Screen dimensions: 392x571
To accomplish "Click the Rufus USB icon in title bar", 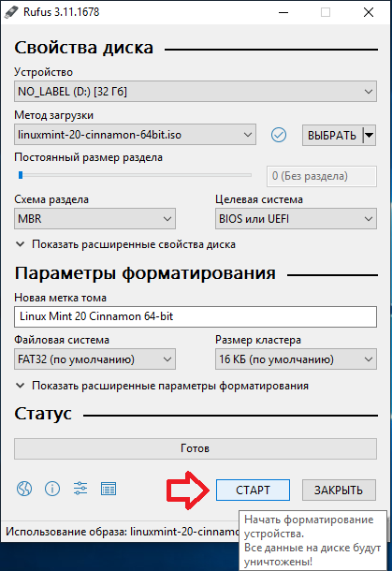I will [11, 12].
